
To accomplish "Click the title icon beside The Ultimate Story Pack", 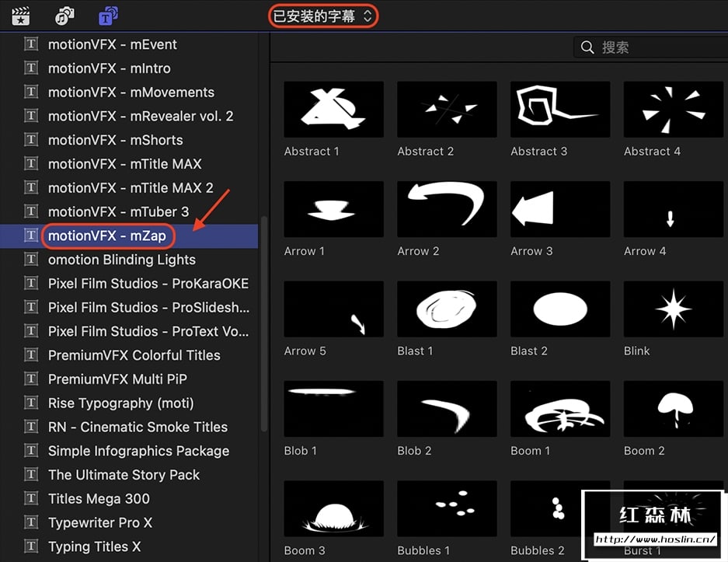I will coord(31,475).
